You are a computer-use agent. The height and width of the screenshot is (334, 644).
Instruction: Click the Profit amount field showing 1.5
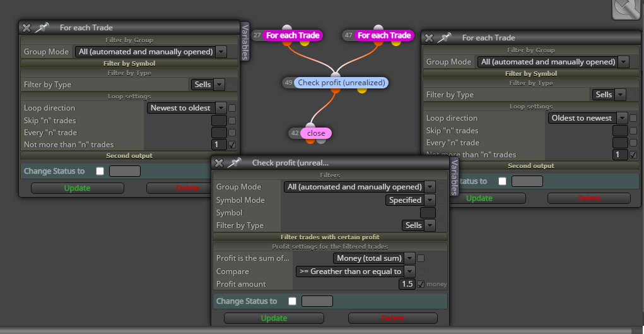(x=407, y=284)
